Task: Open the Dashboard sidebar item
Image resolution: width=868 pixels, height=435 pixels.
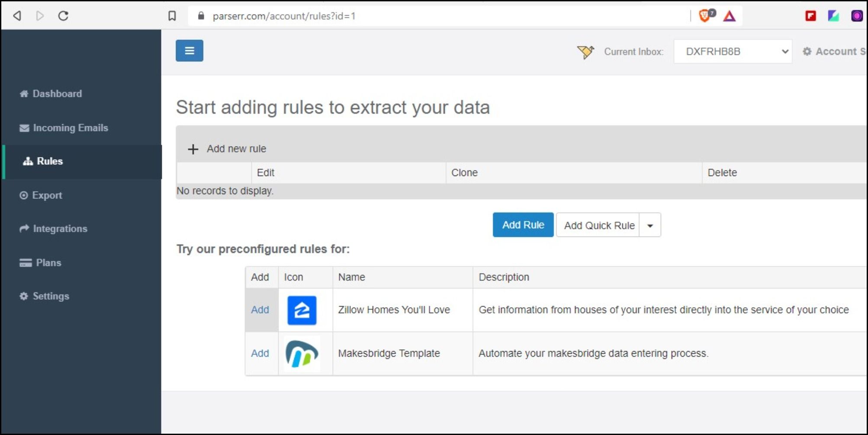Action: coord(57,93)
